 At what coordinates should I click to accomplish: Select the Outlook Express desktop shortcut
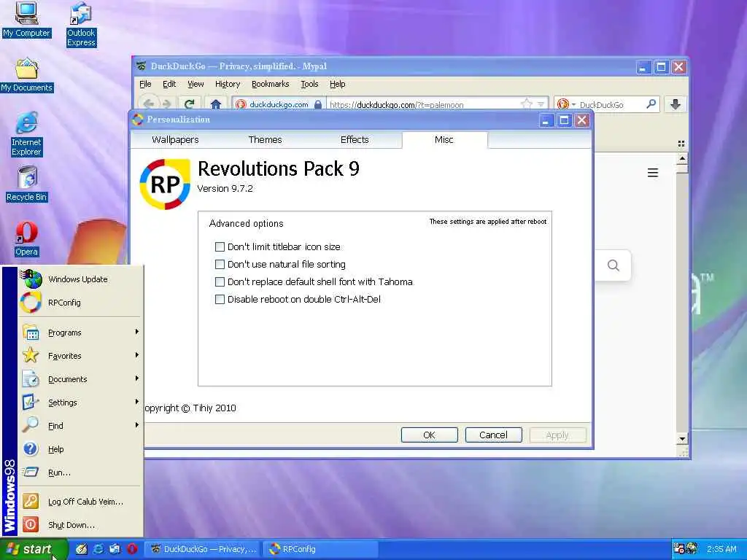81,24
